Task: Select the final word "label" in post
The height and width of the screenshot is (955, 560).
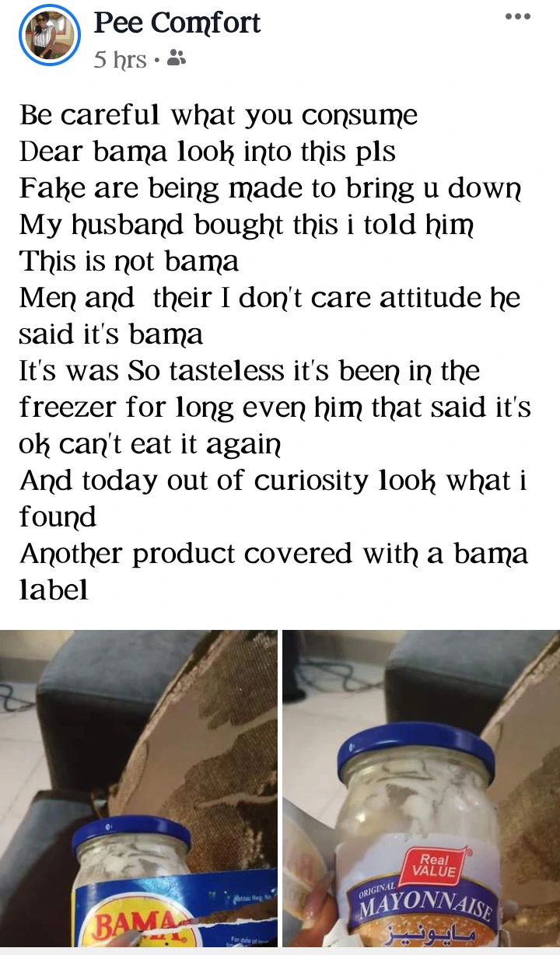Action: click(54, 590)
